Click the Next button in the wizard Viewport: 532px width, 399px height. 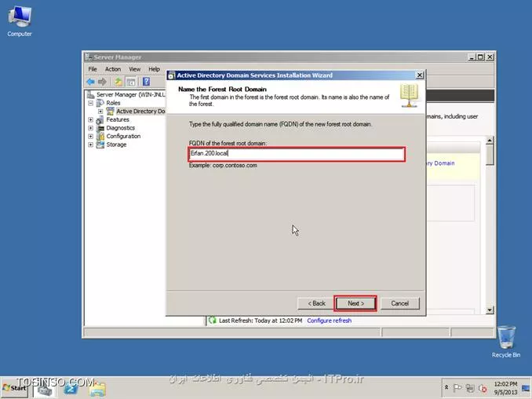[x=355, y=303]
